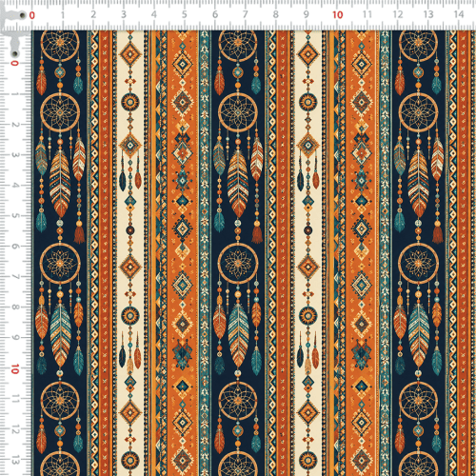476x476 pixels.
Task: Click the number 13 on the vertical ruler
Action: [x=15, y=460]
